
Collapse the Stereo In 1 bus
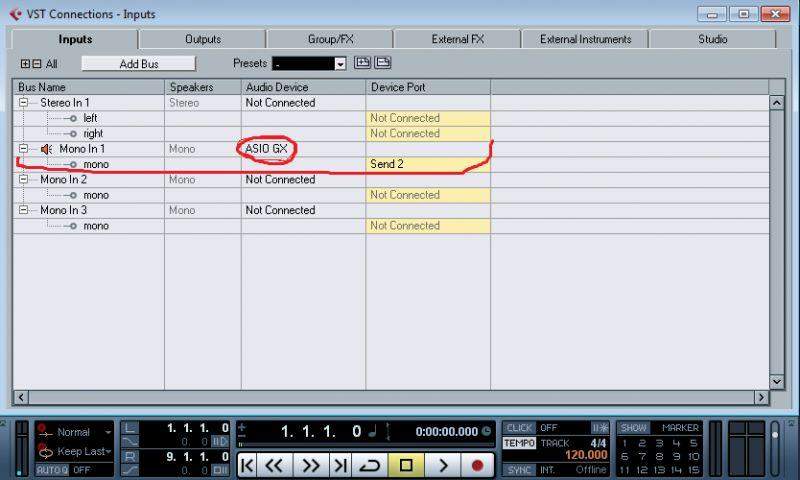point(23,103)
